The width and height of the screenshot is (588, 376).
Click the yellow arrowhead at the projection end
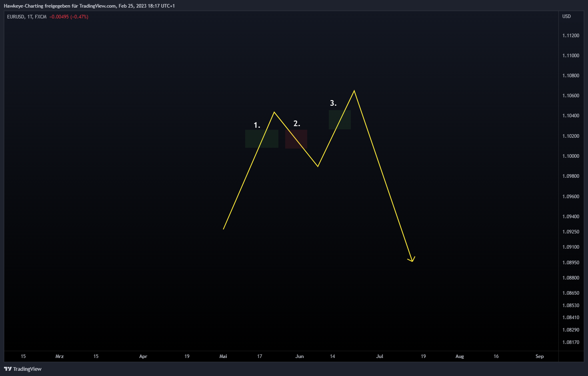(412, 259)
